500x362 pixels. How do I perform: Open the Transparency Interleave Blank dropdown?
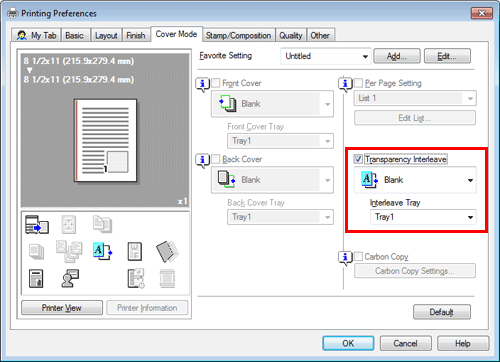click(415, 180)
